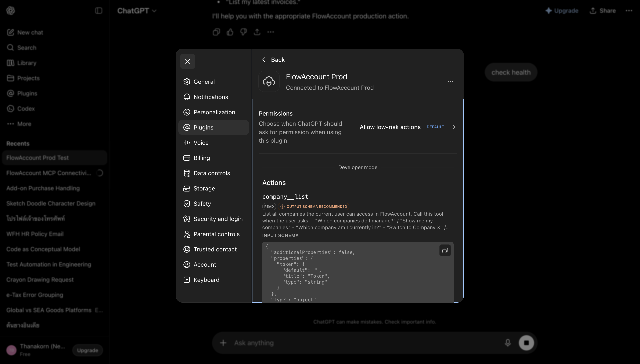Close the settings dialog
This screenshot has height=364, width=640.
pos(188,61)
